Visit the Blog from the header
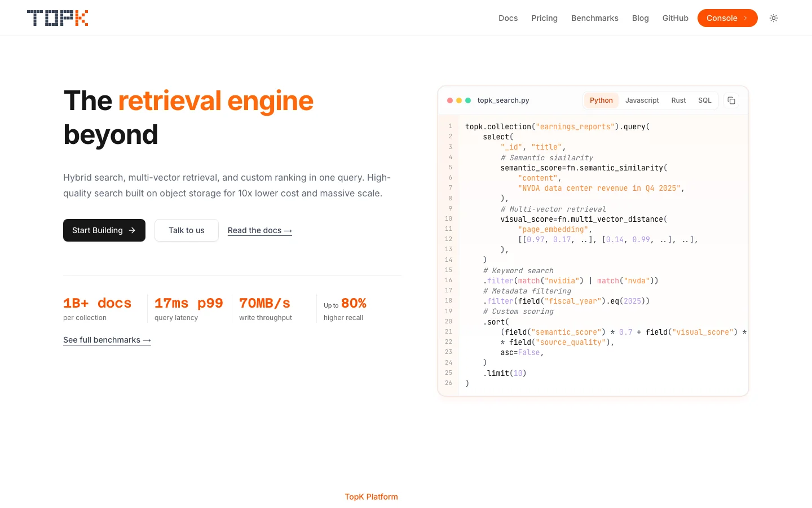 coord(641,18)
